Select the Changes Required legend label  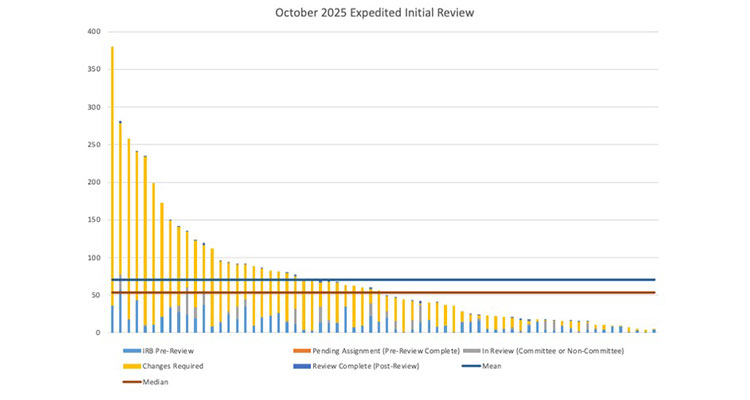coord(172,366)
